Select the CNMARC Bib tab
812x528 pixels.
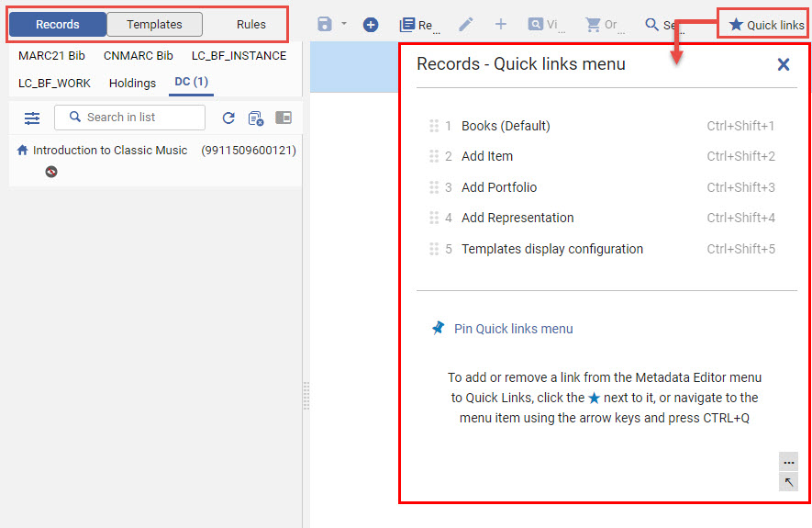(x=139, y=56)
